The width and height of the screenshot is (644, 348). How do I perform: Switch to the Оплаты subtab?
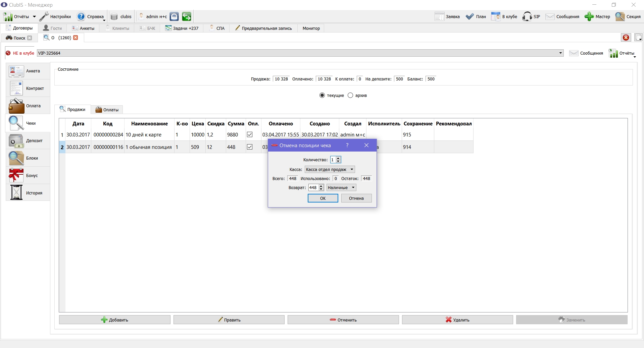(x=107, y=110)
